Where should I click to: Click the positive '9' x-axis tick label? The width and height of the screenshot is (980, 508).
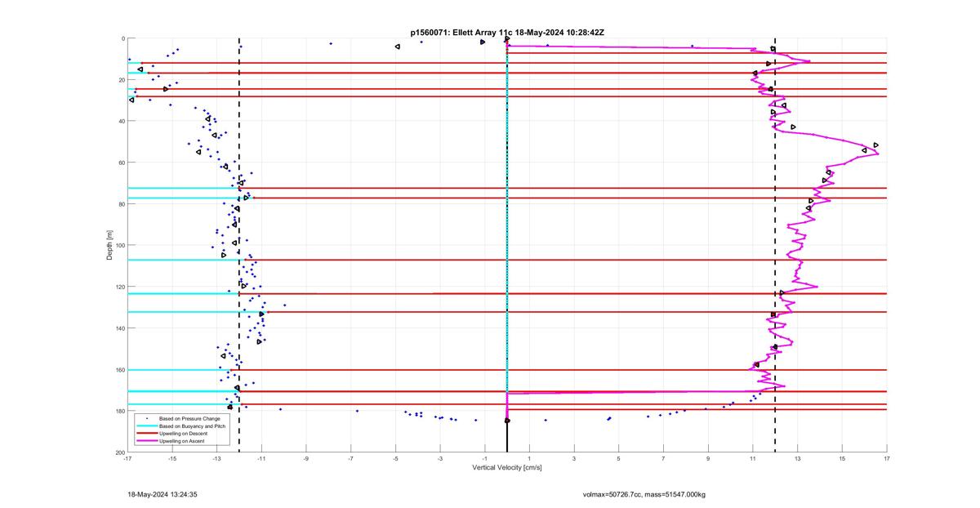tap(708, 458)
